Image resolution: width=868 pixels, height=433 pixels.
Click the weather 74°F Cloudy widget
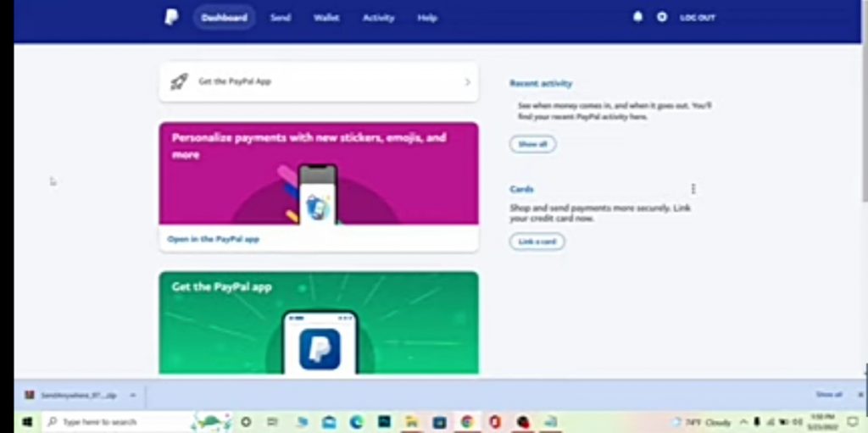[701, 422]
